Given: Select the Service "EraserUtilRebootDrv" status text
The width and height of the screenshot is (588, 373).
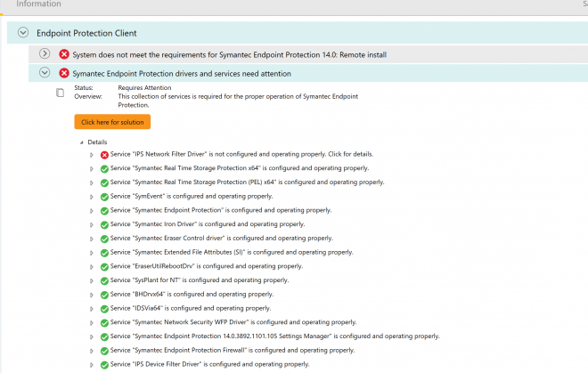Looking at the screenshot, I should click(x=207, y=266).
